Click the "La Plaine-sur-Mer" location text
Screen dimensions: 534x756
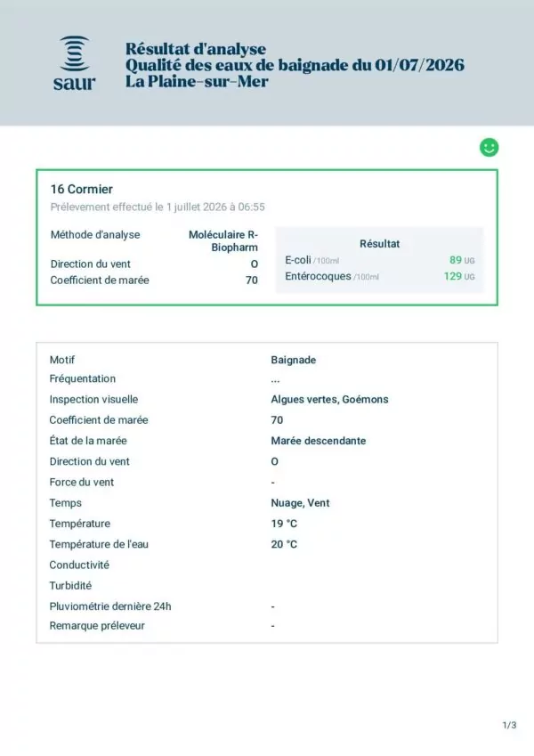tap(197, 81)
